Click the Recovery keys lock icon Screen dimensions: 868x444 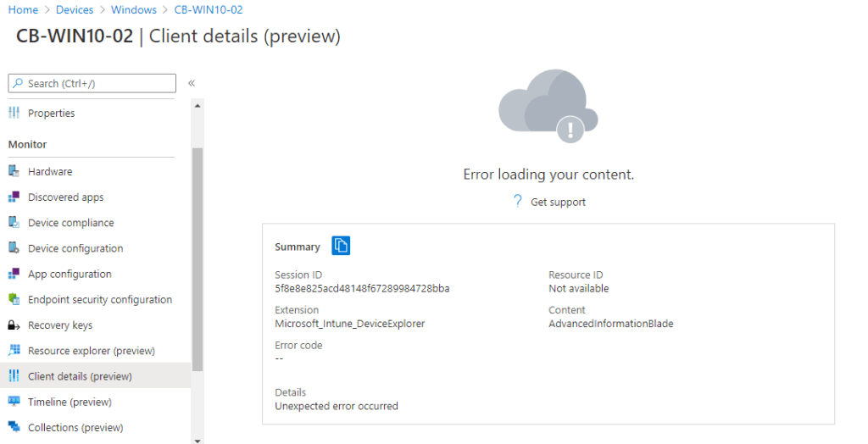point(14,325)
